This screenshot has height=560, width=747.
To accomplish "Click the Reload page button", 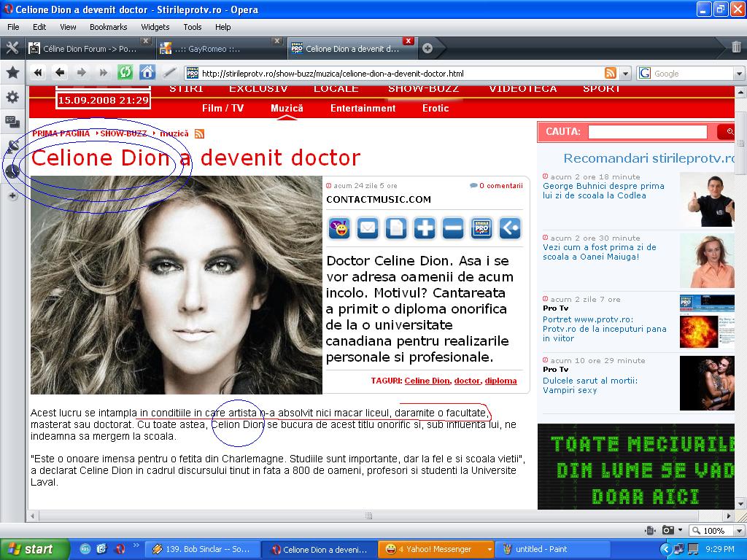I will (125, 72).
